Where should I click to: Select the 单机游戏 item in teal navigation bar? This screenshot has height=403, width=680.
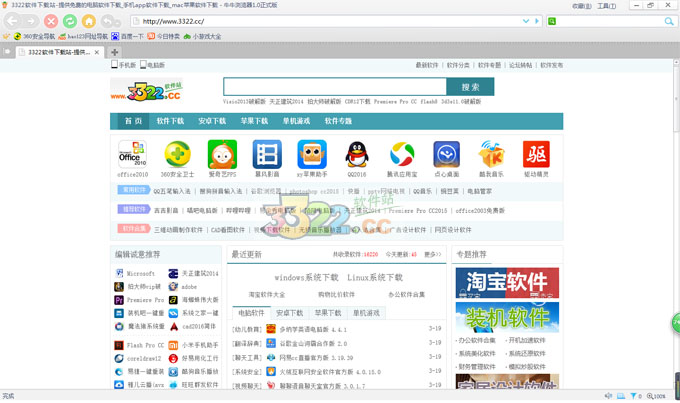[x=296, y=121]
